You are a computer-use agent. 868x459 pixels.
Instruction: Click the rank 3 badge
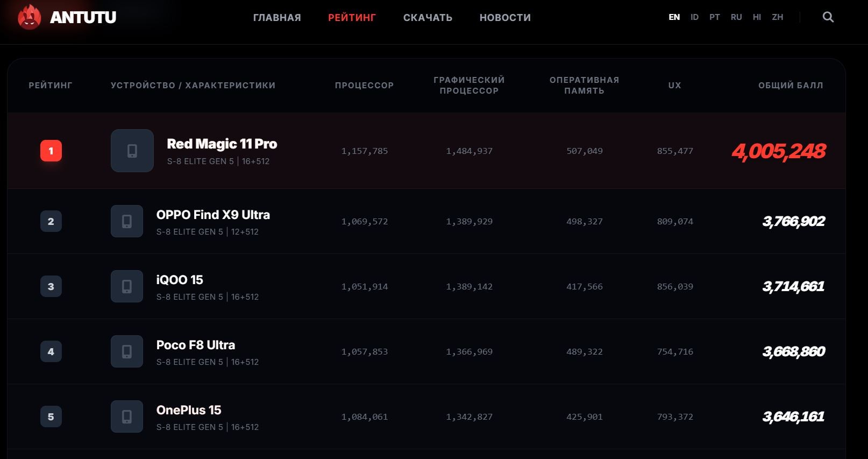pos(51,286)
